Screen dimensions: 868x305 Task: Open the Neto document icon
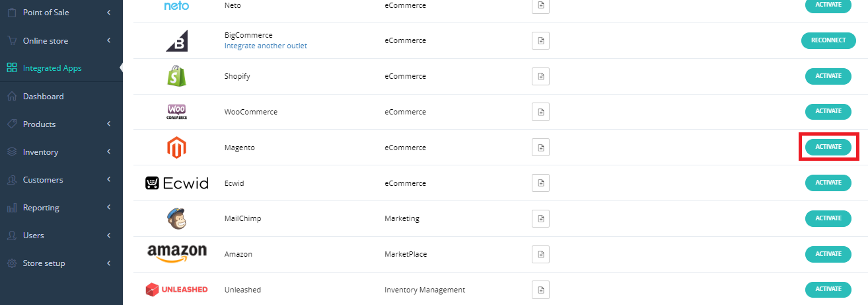pyautogui.click(x=540, y=5)
